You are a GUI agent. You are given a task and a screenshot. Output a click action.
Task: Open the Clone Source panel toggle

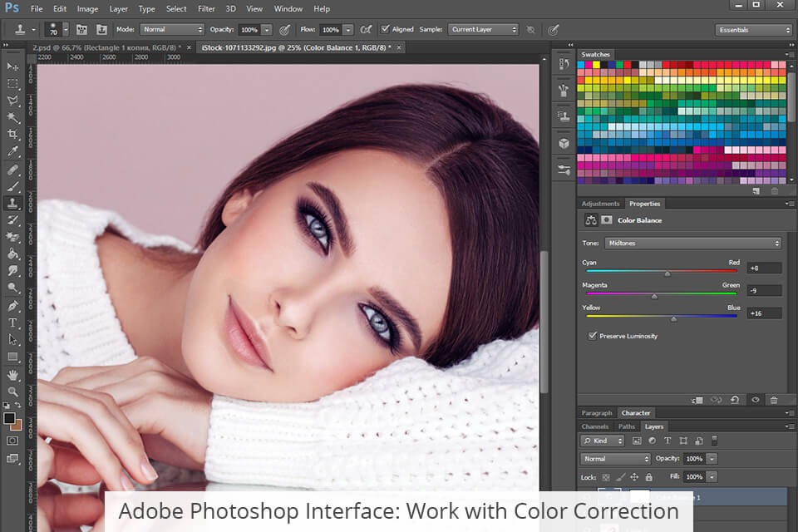click(101, 30)
